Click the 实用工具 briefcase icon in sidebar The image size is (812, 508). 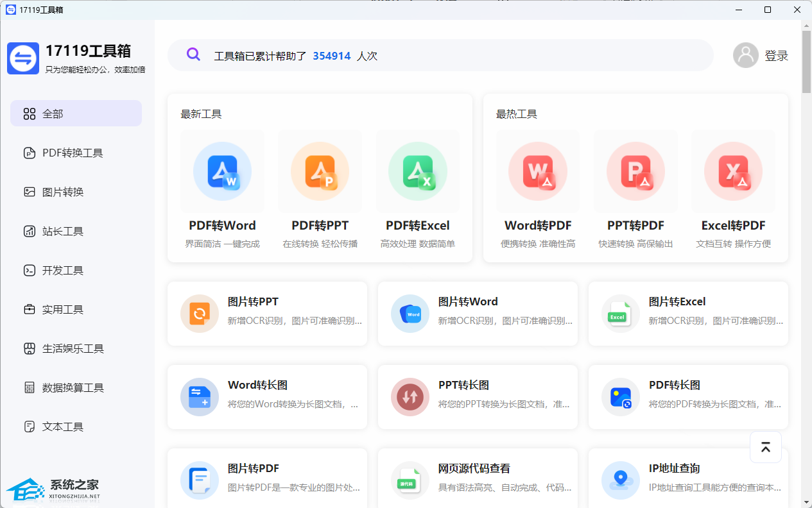pyautogui.click(x=30, y=309)
